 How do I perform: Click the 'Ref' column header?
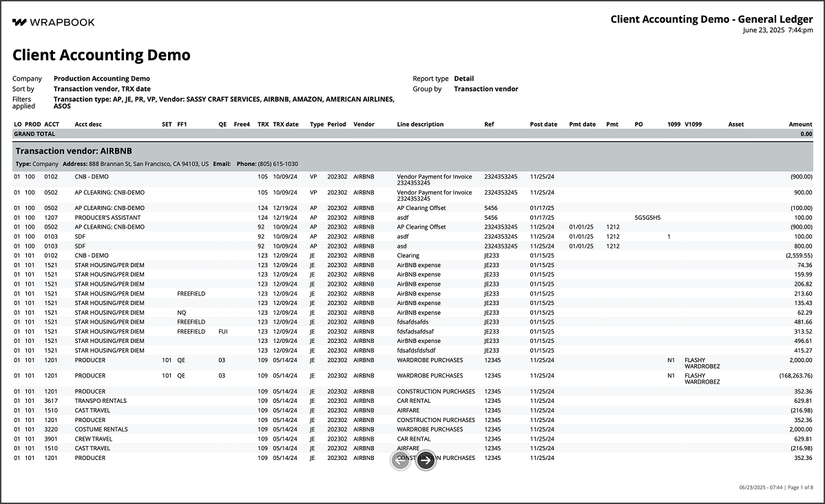490,124
